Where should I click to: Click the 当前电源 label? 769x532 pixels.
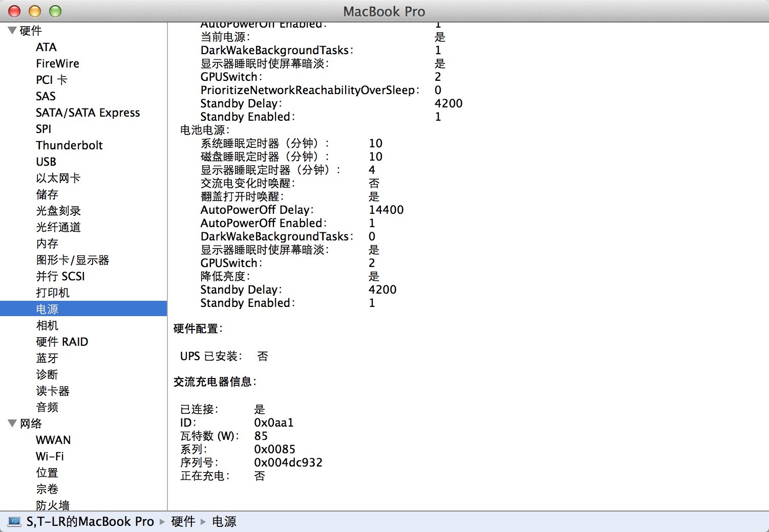(225, 37)
